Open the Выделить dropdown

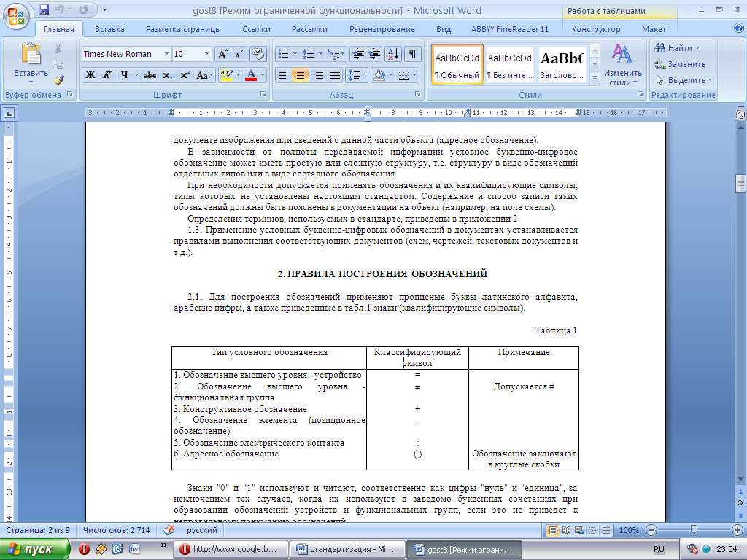point(684,80)
